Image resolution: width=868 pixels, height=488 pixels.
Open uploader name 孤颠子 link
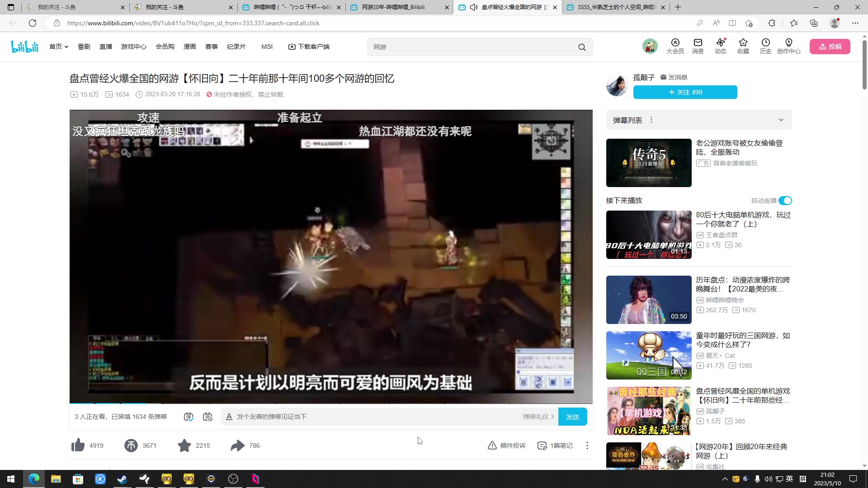pyautogui.click(x=644, y=77)
